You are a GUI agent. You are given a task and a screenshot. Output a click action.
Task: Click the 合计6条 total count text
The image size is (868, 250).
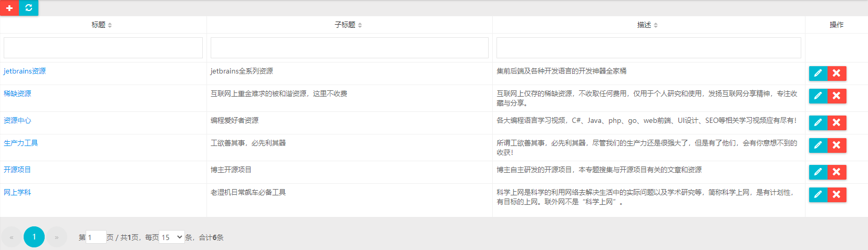[211, 237]
